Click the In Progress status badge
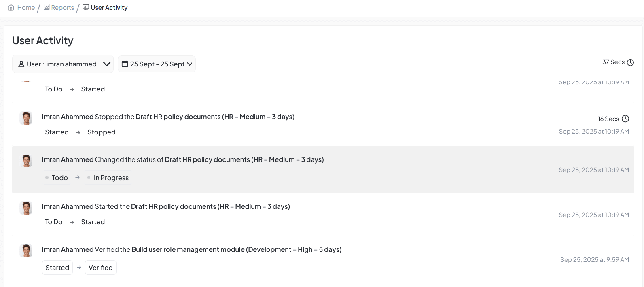This screenshot has height=287, width=644. [x=108, y=178]
